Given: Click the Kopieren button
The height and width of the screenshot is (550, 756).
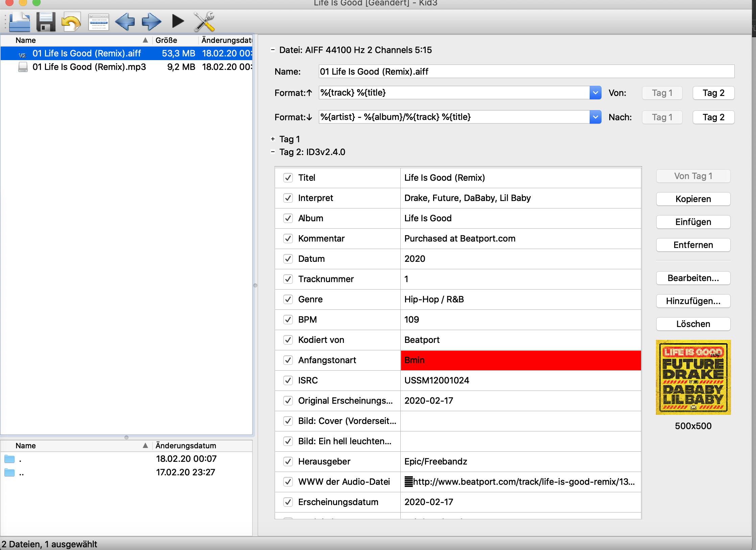Looking at the screenshot, I should 693,199.
